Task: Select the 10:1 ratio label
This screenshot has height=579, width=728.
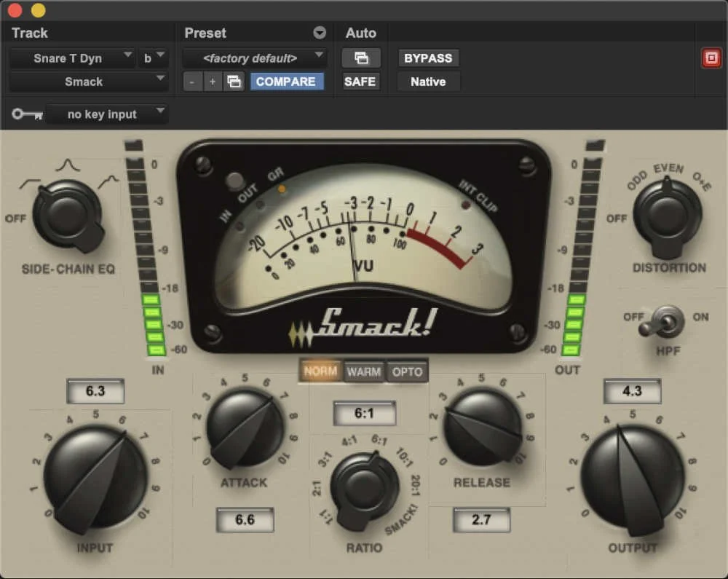Action: click(x=405, y=457)
